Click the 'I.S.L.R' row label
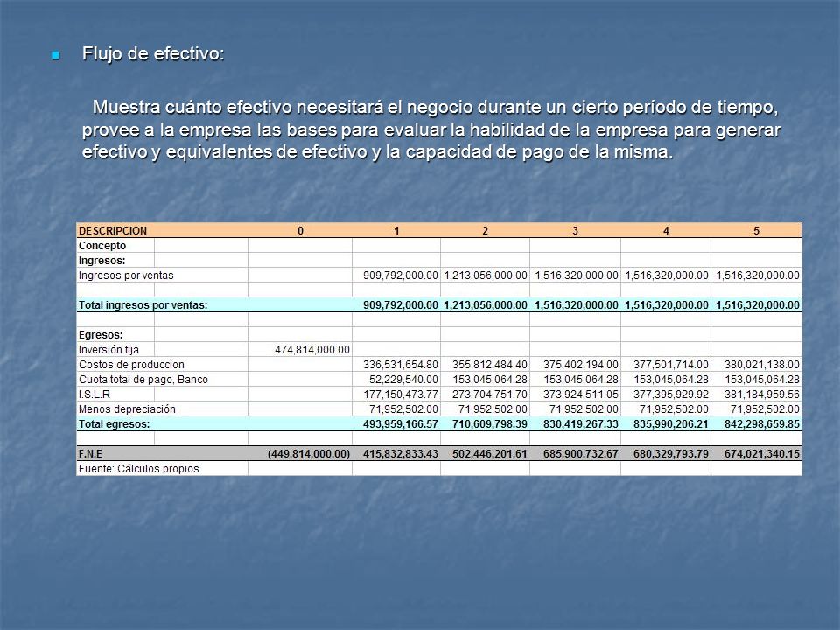Image resolution: width=840 pixels, height=630 pixels. (94, 395)
